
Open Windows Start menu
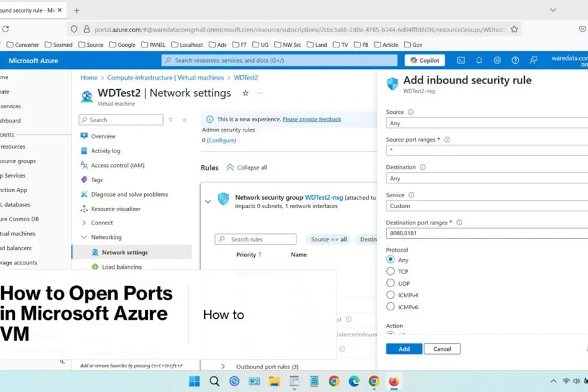point(194,381)
